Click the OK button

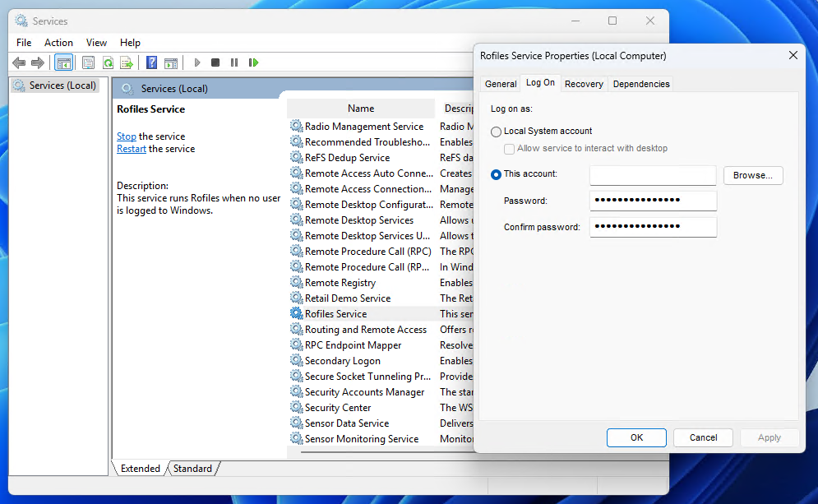pyautogui.click(x=636, y=437)
